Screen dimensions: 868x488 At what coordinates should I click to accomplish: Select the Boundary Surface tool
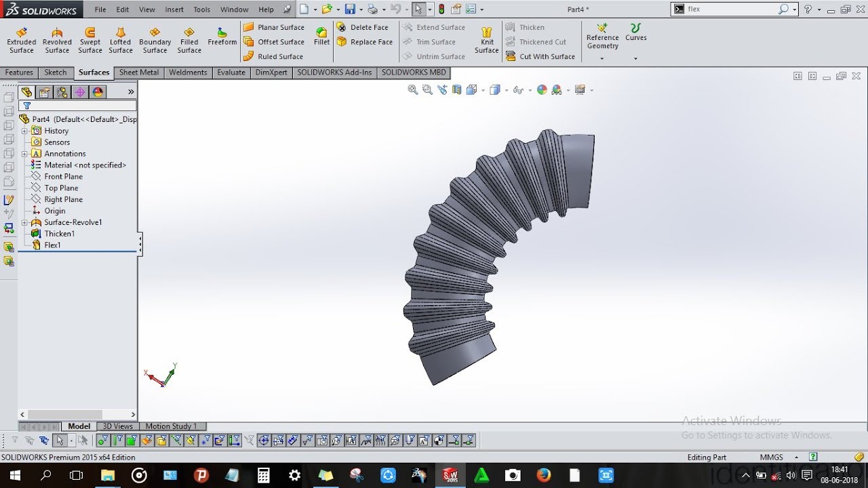click(x=155, y=41)
